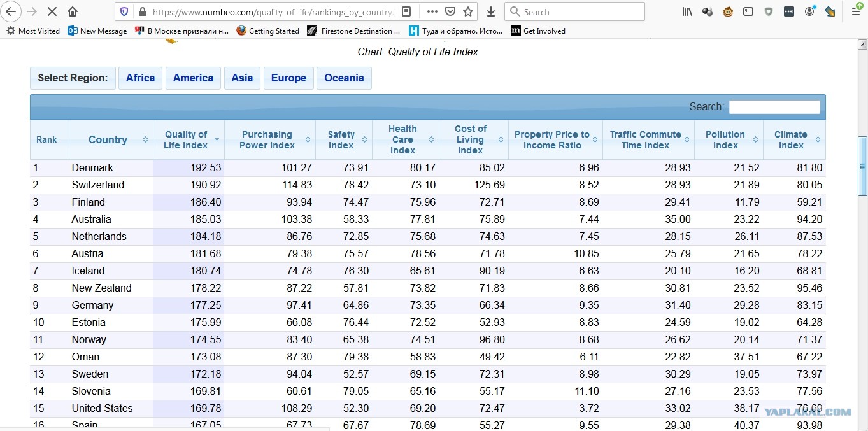Sort by Safety Index column
The height and width of the screenshot is (431, 868).
(344, 139)
